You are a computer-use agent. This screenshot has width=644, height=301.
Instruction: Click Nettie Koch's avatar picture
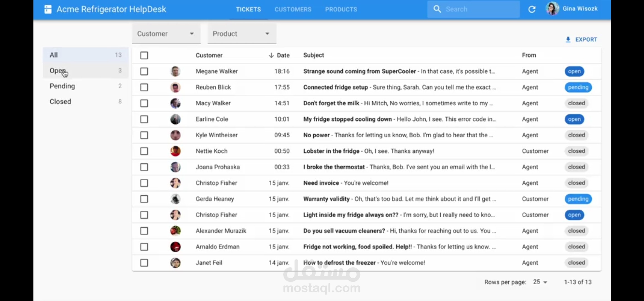175,151
